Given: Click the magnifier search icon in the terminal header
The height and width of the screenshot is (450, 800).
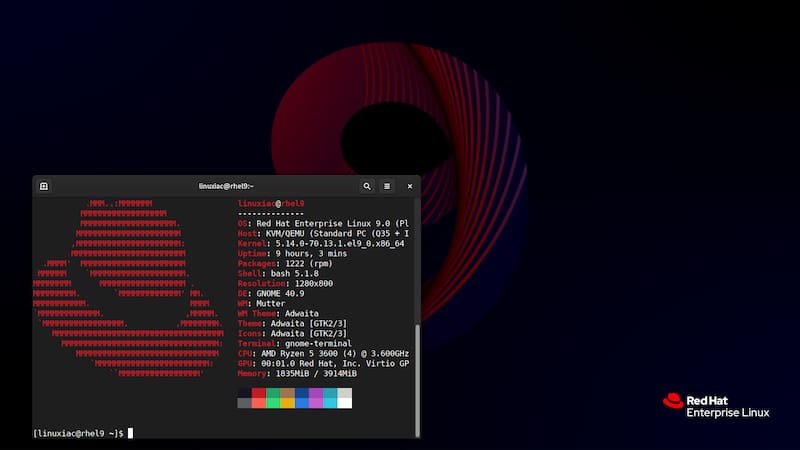Looking at the screenshot, I should (367, 186).
